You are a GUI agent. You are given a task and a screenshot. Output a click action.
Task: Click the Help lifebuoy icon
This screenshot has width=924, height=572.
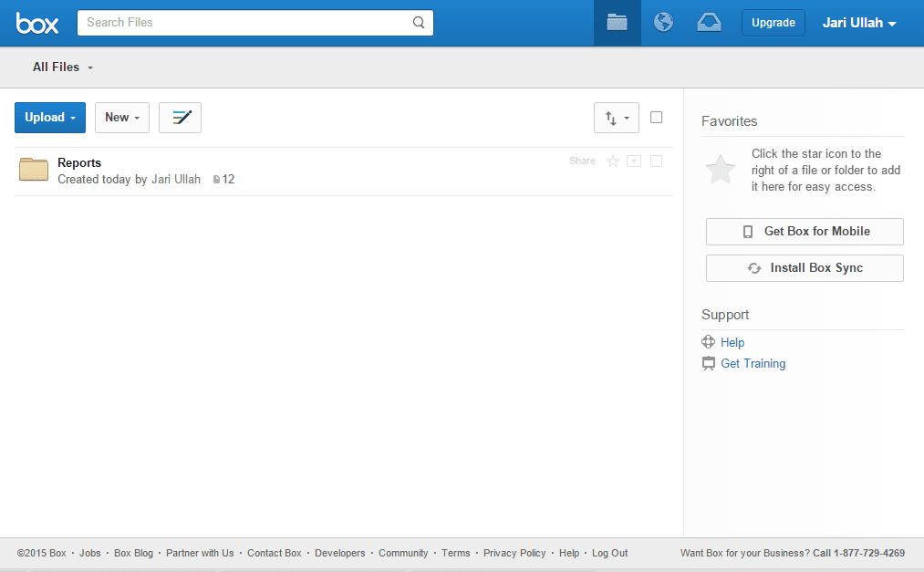[x=709, y=342]
